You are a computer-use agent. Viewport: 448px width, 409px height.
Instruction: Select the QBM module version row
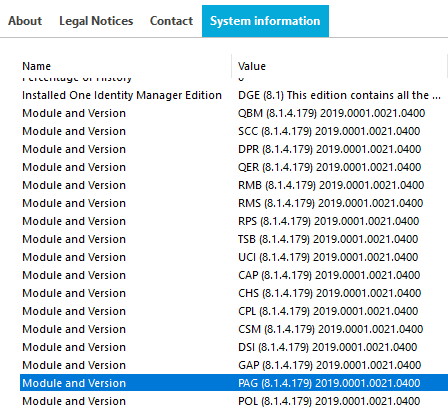[x=234, y=113]
